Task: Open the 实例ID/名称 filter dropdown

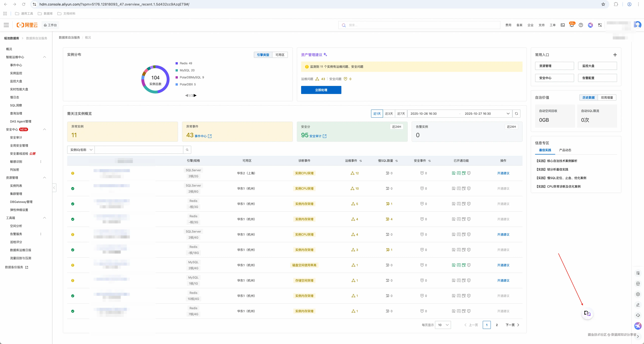Action: pos(81,150)
